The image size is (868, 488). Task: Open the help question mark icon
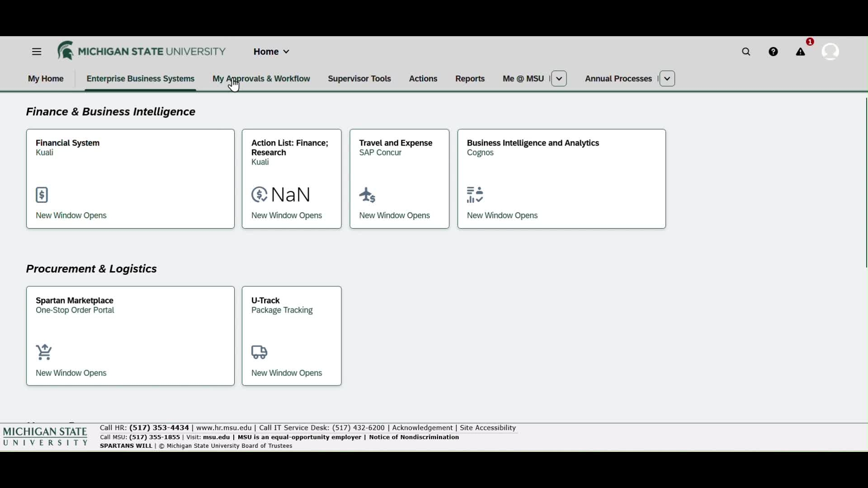coord(774,52)
